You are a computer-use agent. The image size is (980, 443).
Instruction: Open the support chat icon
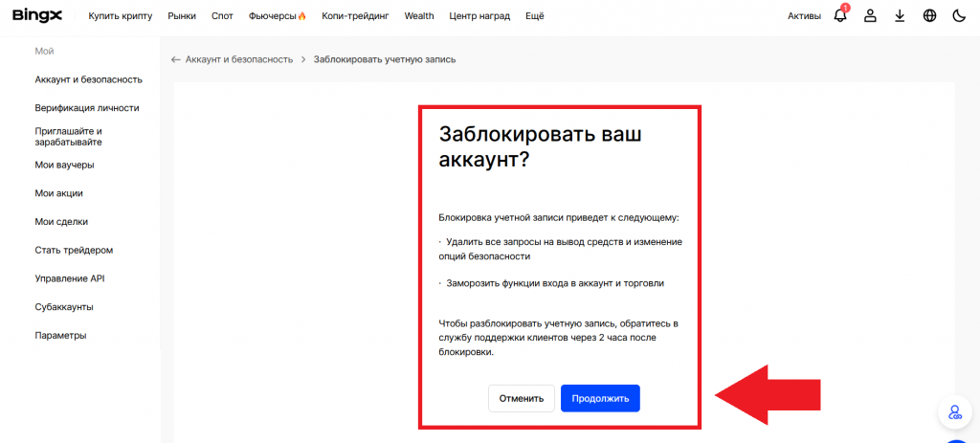click(954, 411)
